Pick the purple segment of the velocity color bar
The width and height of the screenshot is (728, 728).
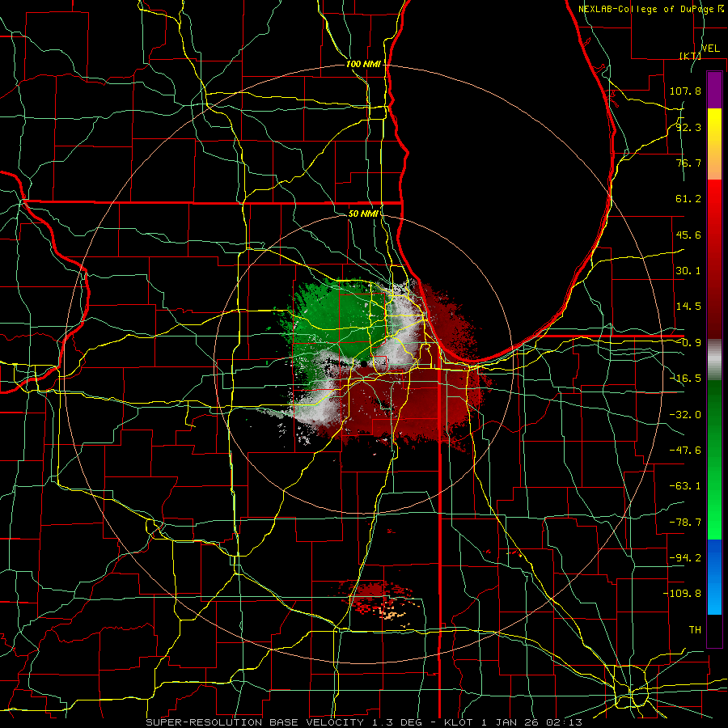coord(714,90)
